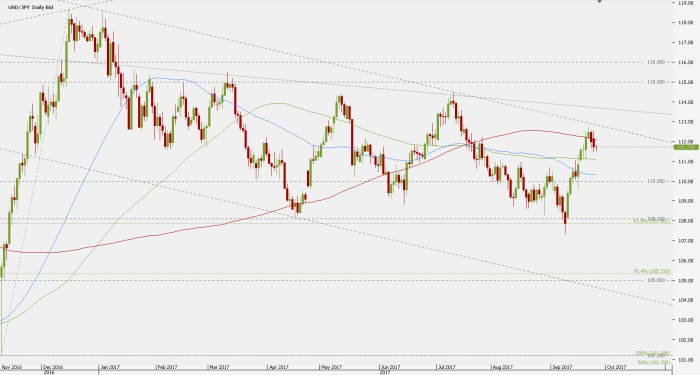700x375 pixels.
Task: Click the 119.00 price axis label
Action: click(x=686, y=3)
